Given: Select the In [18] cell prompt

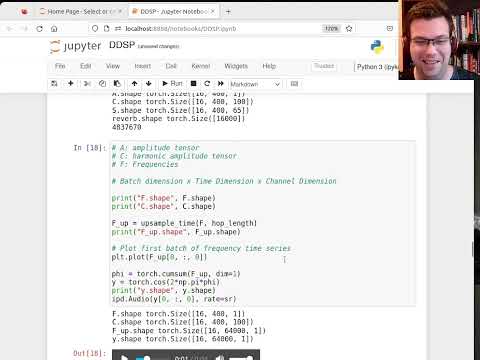Looking at the screenshot, I should point(90,148).
